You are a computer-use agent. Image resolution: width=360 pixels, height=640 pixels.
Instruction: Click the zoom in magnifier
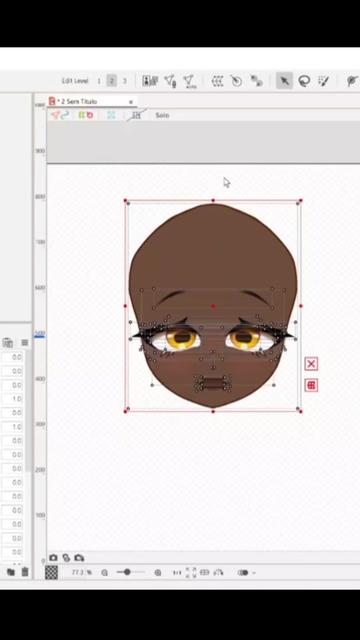tap(158, 573)
